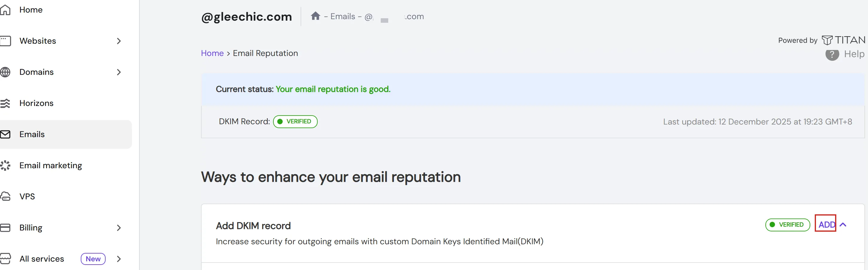Expand the Websites submenu chevron

point(119,41)
